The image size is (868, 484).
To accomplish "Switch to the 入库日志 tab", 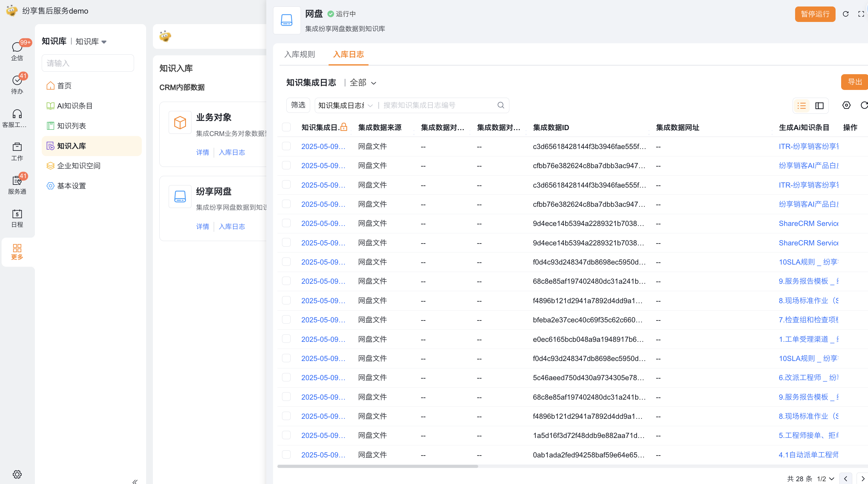I will click(x=348, y=54).
